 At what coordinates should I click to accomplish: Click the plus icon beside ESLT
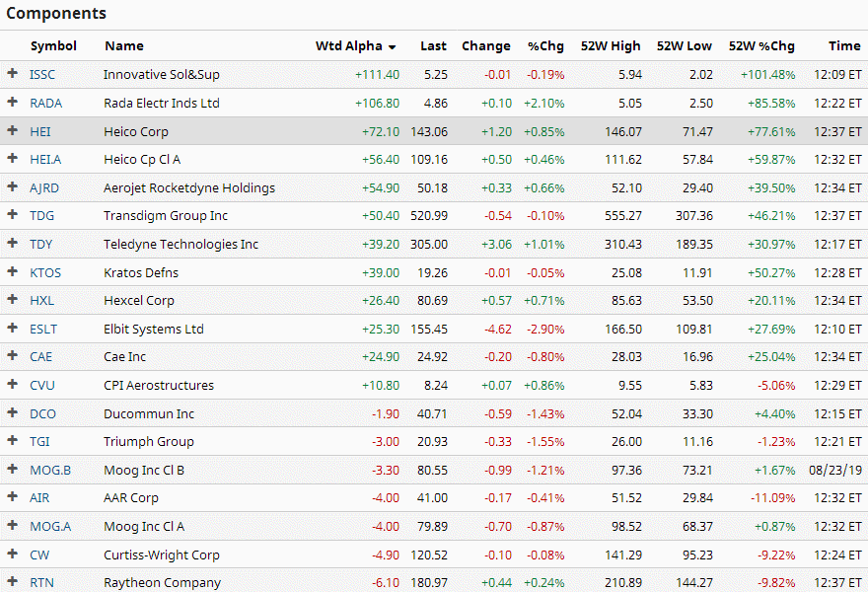[x=12, y=328]
